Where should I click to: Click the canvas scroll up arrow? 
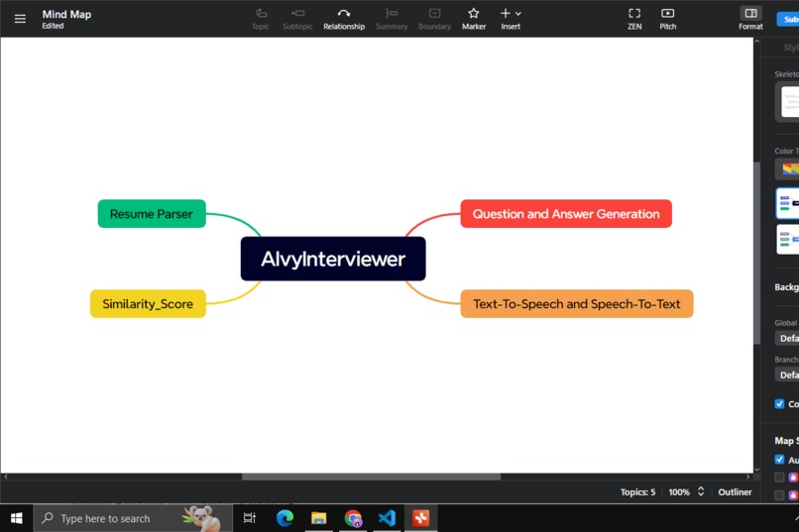coord(756,41)
